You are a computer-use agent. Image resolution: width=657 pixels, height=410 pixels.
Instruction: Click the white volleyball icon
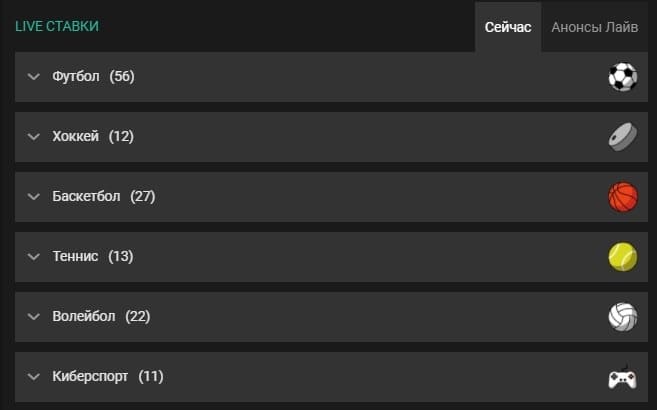click(623, 317)
